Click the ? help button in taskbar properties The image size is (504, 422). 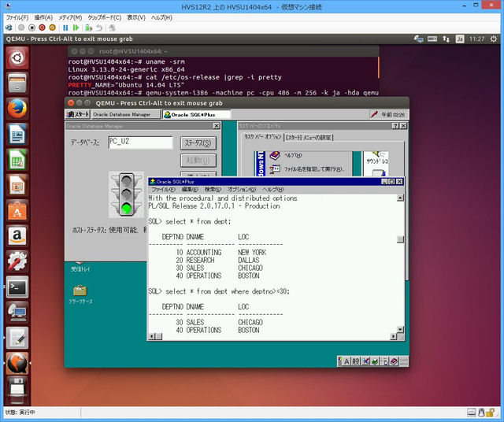(396, 126)
